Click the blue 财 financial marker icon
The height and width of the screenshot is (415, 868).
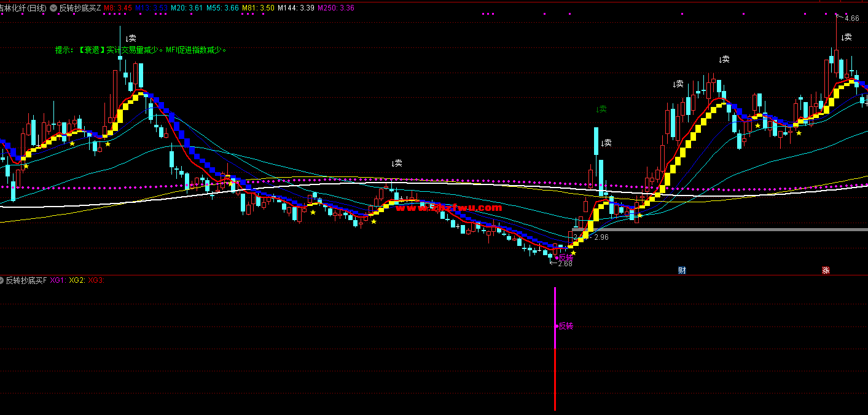pyautogui.click(x=682, y=271)
